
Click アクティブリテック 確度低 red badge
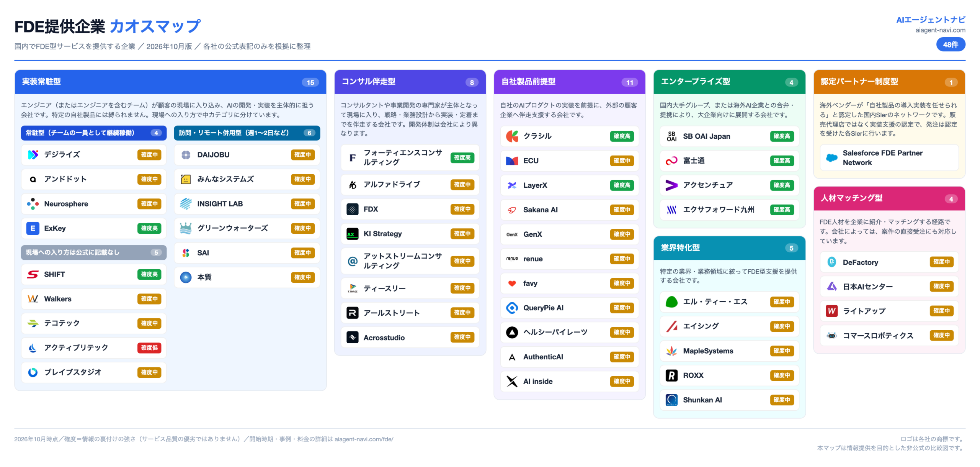pyautogui.click(x=149, y=348)
